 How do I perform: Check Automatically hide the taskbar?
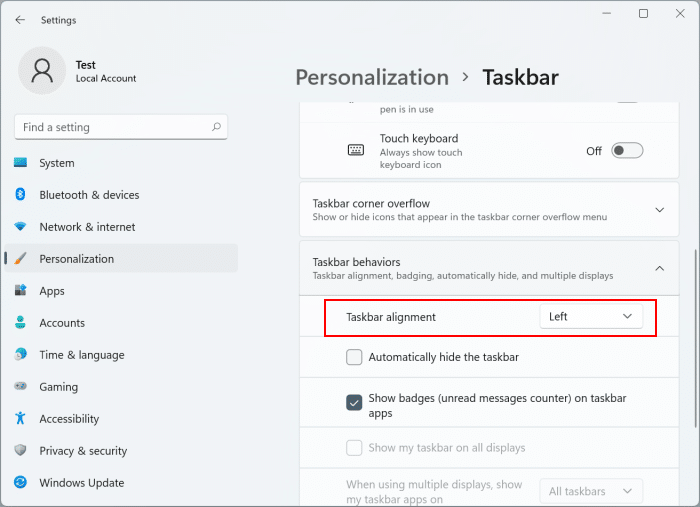tap(354, 357)
